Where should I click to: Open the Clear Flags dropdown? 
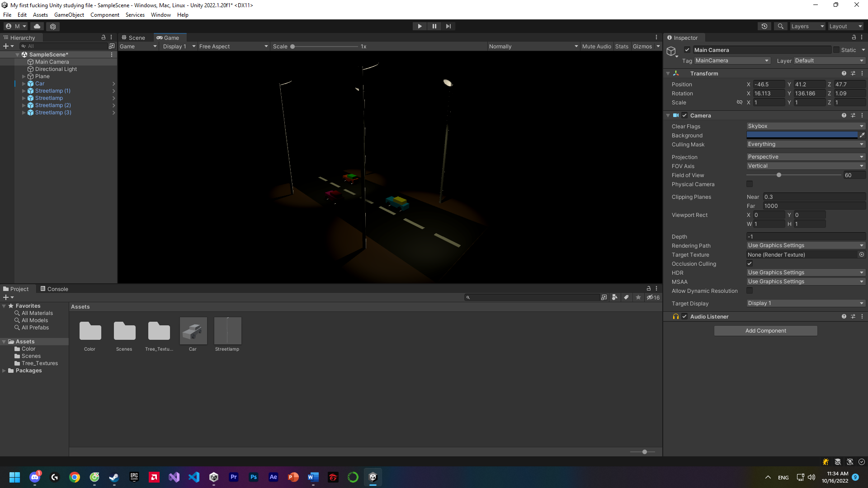tap(806, 126)
